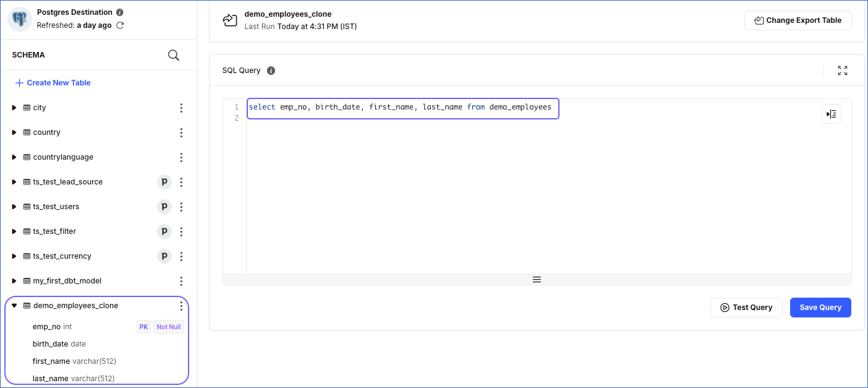
Task: Click the SCHEMA heading
Action: point(28,55)
